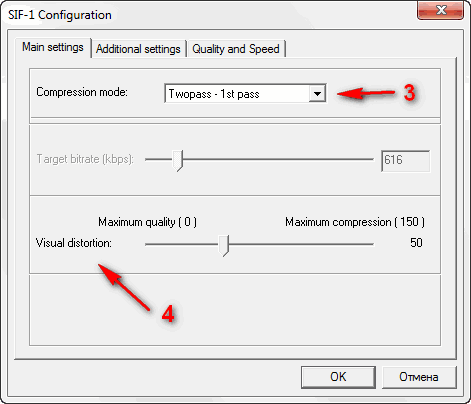The height and width of the screenshot is (404, 471).
Task: Close the SIF-1 Configuration window
Action: (x=440, y=10)
